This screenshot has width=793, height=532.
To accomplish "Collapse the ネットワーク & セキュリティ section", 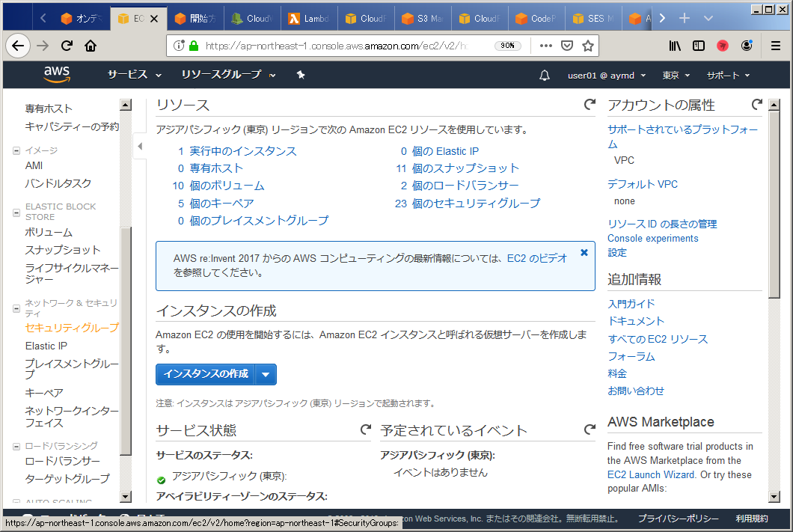I will pos(16,308).
